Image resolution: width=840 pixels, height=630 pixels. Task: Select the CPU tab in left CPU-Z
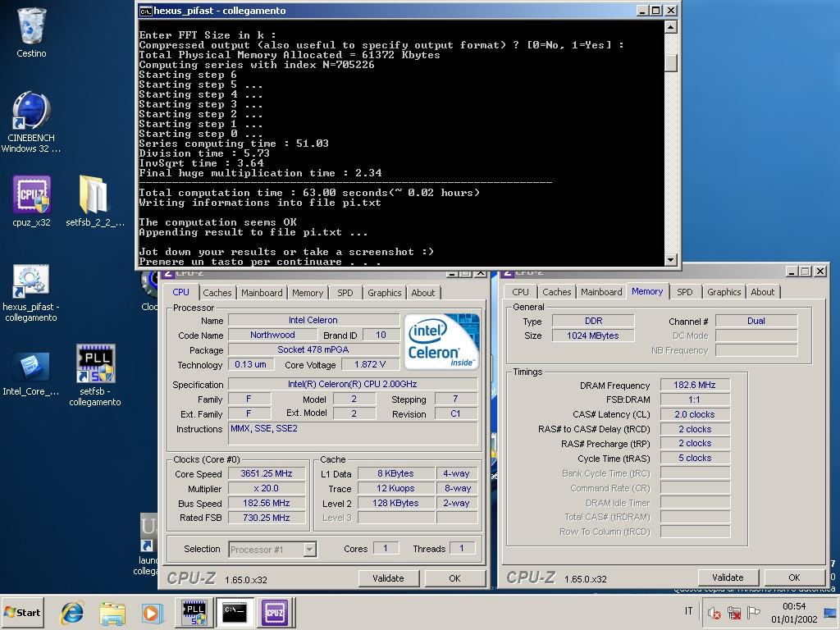click(180, 293)
